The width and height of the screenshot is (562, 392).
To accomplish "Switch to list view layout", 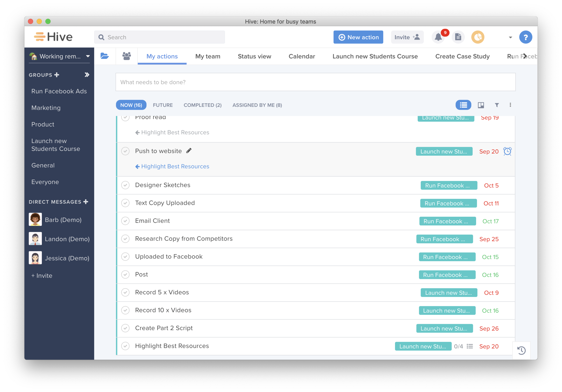I will point(463,105).
